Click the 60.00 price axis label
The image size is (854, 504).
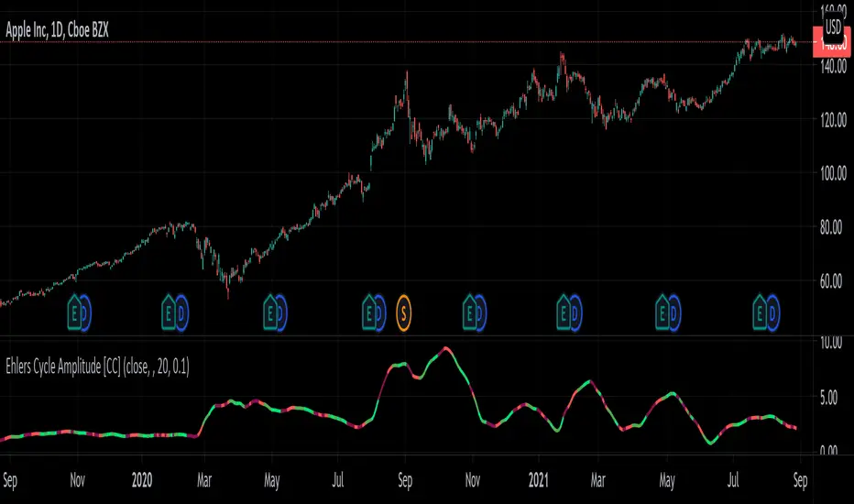point(831,281)
